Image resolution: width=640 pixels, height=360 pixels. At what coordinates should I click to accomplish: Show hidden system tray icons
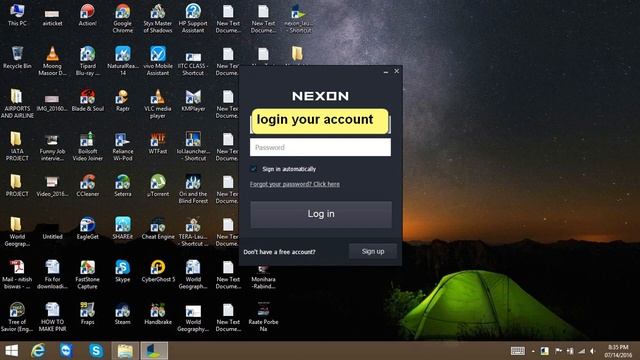pos(533,351)
